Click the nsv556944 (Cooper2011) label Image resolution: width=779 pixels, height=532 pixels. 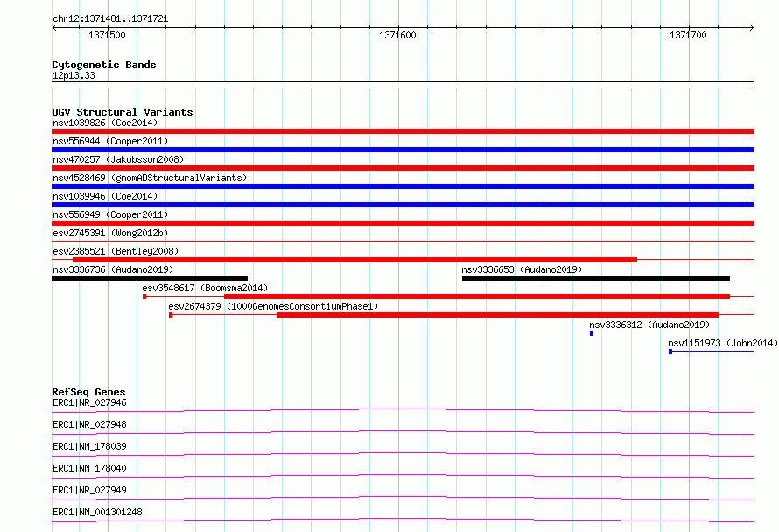click(x=110, y=141)
